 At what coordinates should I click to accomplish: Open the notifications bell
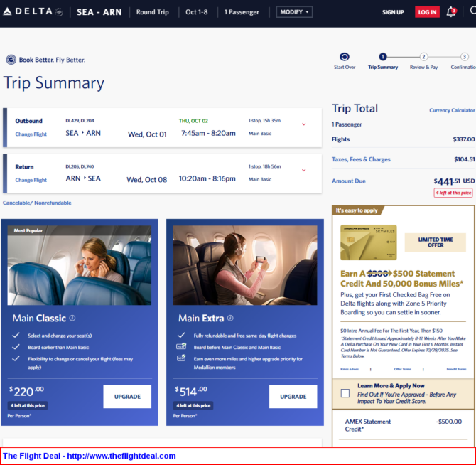click(451, 12)
